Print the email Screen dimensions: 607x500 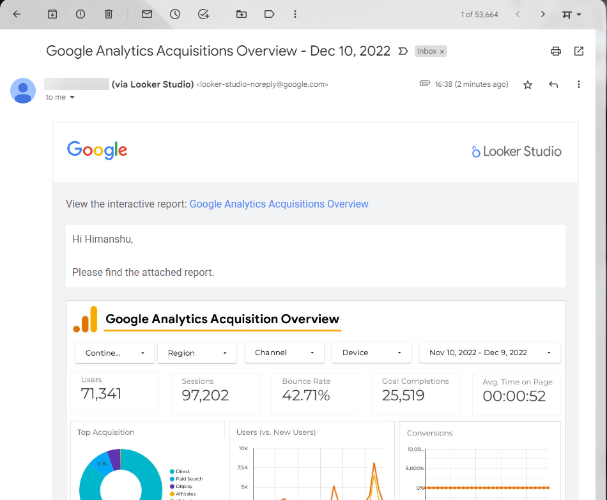click(x=556, y=51)
